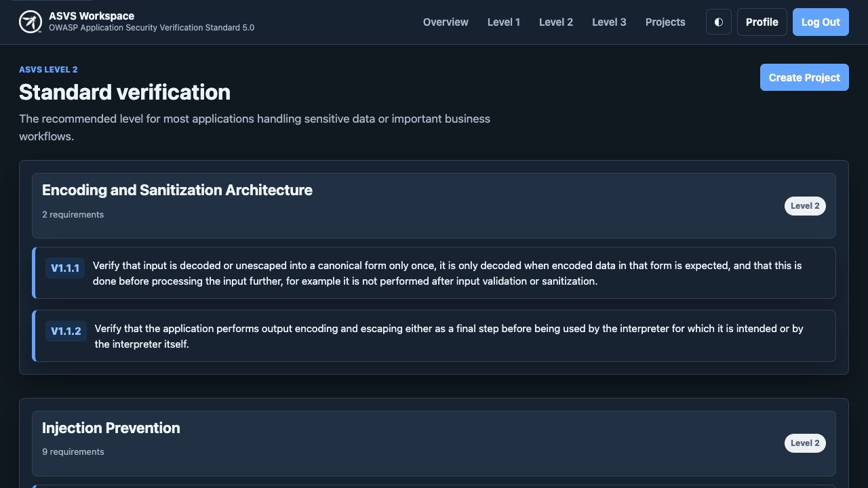
Task: Open the V1.1.1 requirement description row
Action: pos(434,273)
